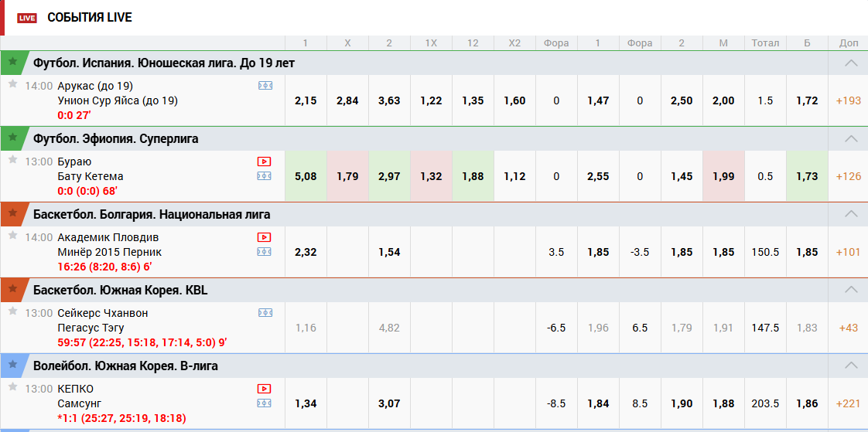Open video stream for Бураю match
The image size is (868, 432).
(265, 162)
